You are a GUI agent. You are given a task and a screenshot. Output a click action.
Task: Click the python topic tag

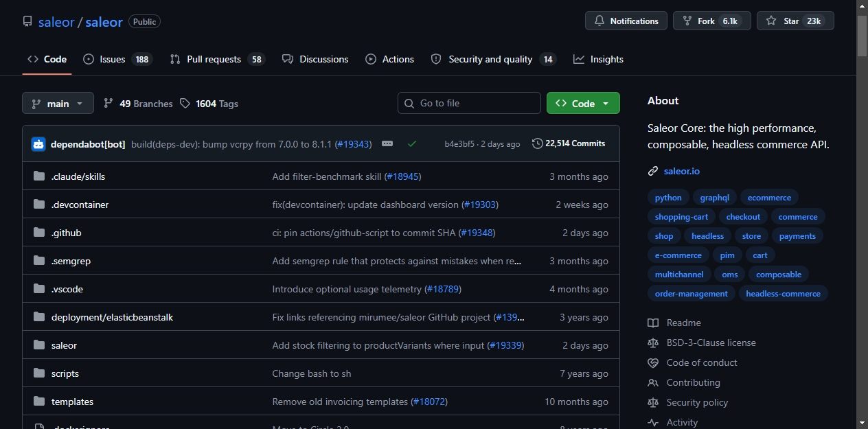tap(668, 198)
